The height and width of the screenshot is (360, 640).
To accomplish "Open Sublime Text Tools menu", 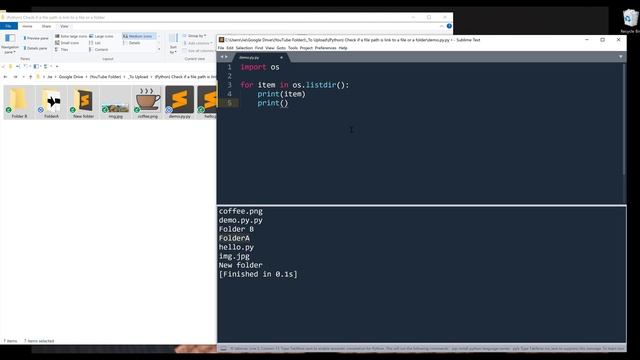I will point(293,48).
